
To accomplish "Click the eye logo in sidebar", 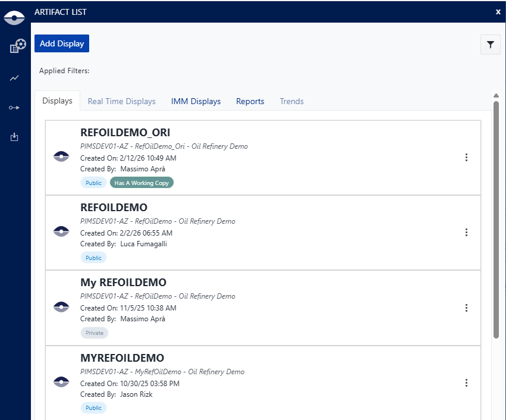I will [x=14, y=18].
